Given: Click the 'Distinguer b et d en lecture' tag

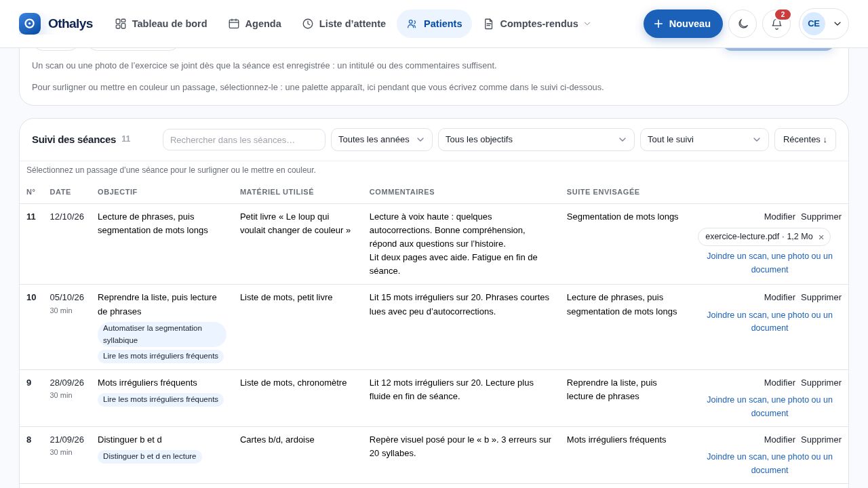Looking at the screenshot, I should [x=150, y=456].
